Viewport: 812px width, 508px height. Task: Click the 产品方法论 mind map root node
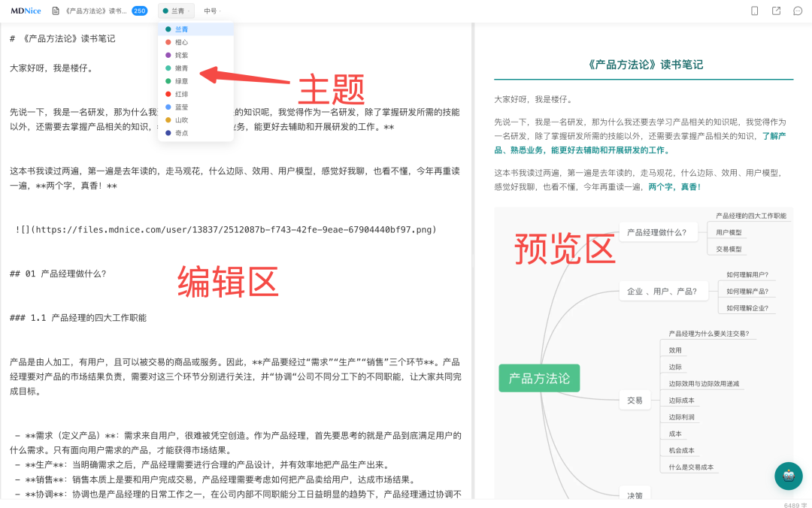point(539,379)
